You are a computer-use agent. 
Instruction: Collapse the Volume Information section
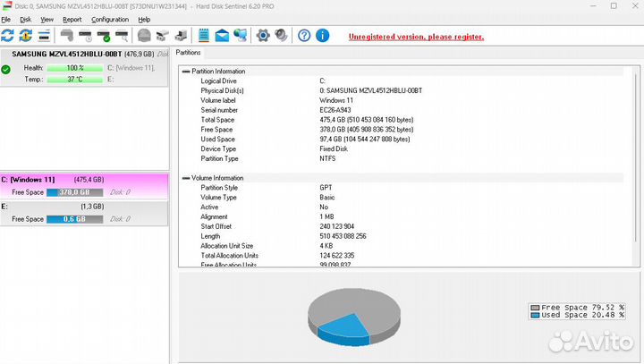[x=186, y=178]
